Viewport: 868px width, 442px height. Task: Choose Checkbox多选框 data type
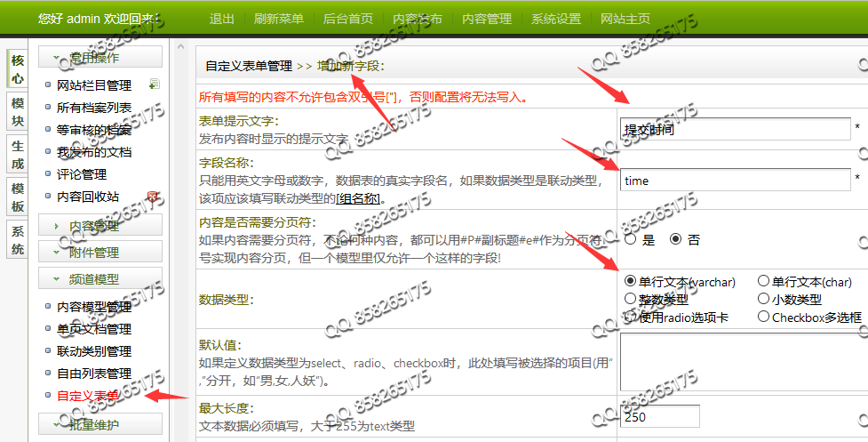763,317
